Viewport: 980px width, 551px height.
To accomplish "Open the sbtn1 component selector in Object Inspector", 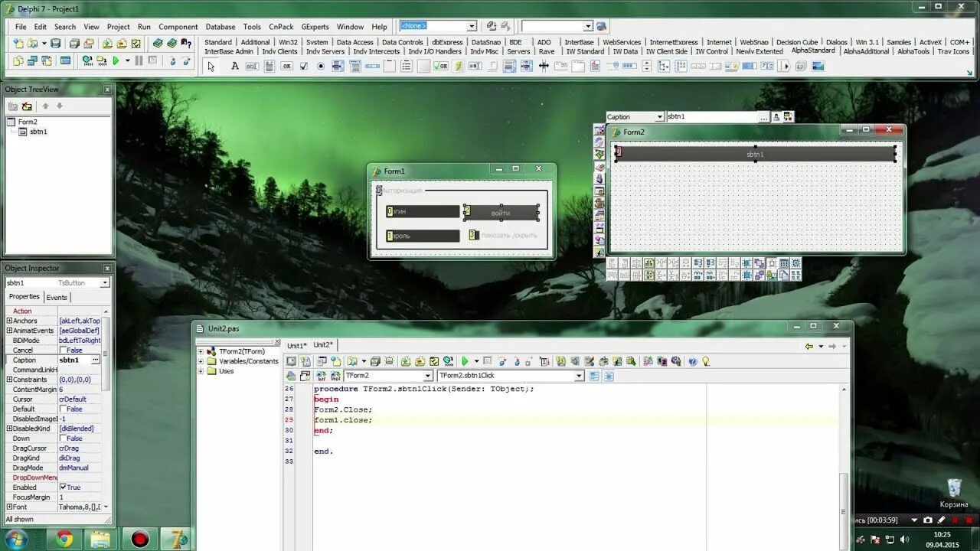I will point(105,283).
